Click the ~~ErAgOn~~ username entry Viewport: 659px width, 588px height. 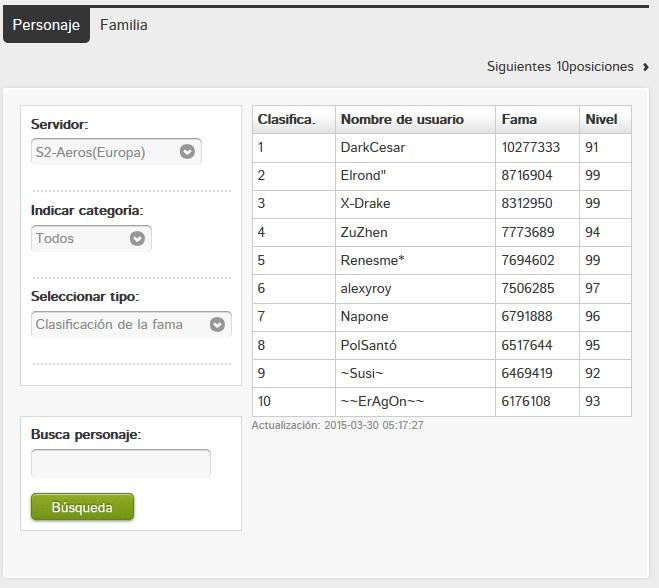(x=383, y=401)
